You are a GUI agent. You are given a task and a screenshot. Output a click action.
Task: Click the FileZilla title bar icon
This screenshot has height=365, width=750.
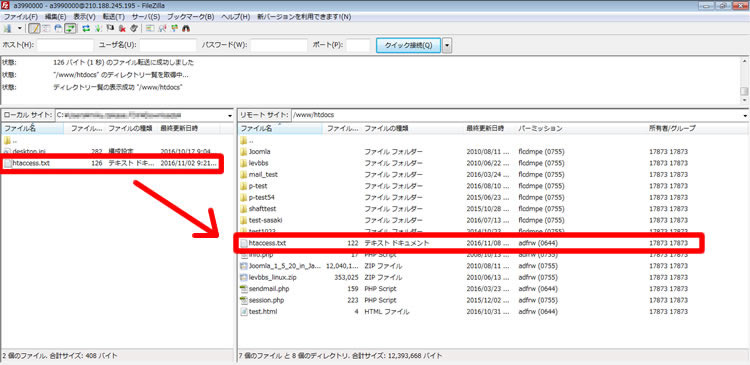point(5,5)
